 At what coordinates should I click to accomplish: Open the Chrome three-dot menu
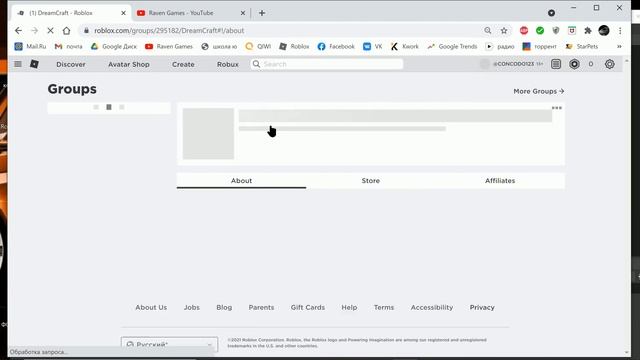tap(620, 31)
